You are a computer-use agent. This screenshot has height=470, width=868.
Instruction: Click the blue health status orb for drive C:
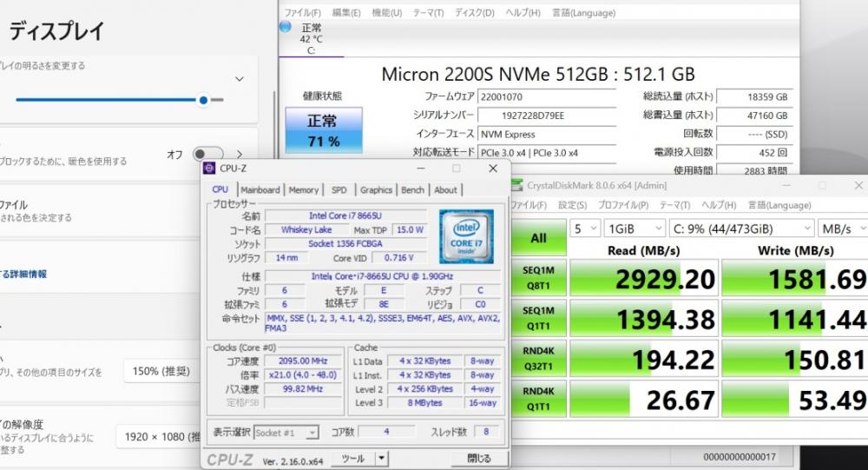tap(285, 27)
